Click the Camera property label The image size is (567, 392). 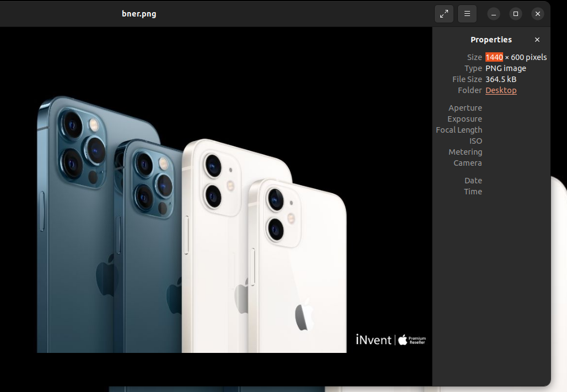[468, 163]
